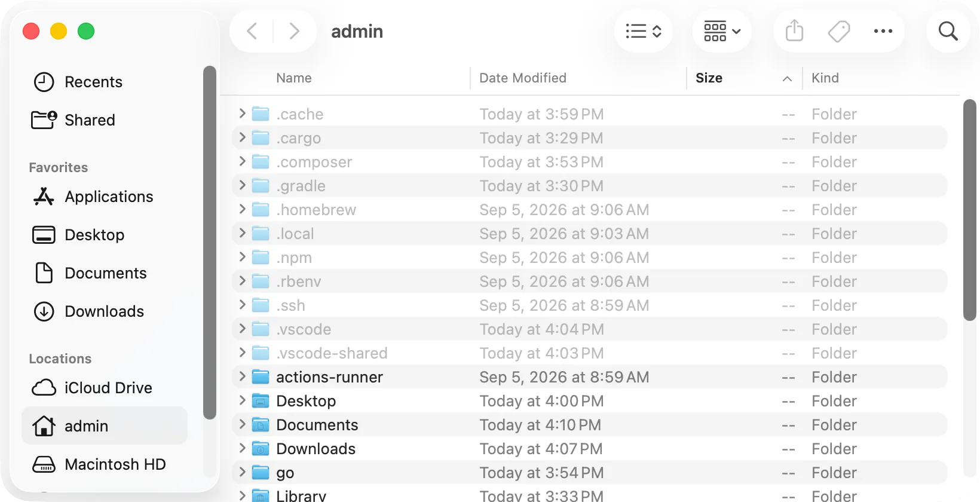Click the Tags toolbar icon
This screenshot has height=502, width=980.
coord(839,31)
